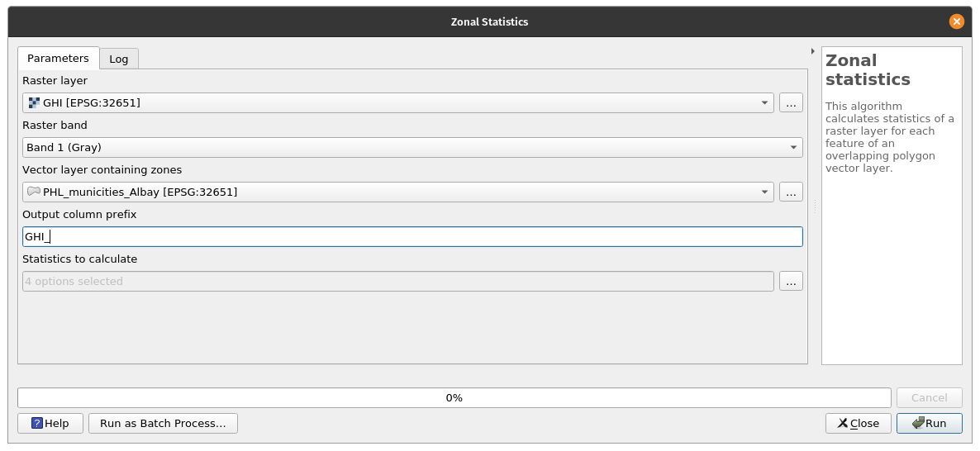This screenshot has height=451, width=980.
Task: Collapse the help panel with the arrow
Action: [813, 51]
